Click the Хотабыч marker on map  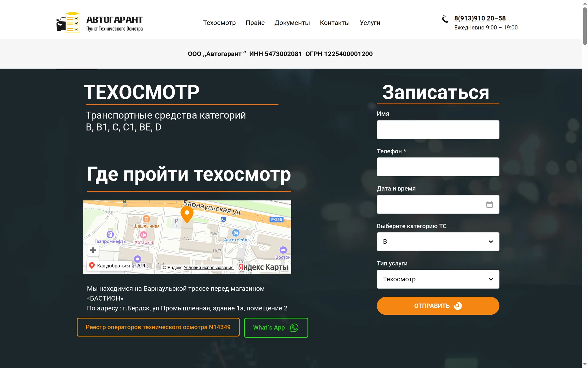coord(144,235)
